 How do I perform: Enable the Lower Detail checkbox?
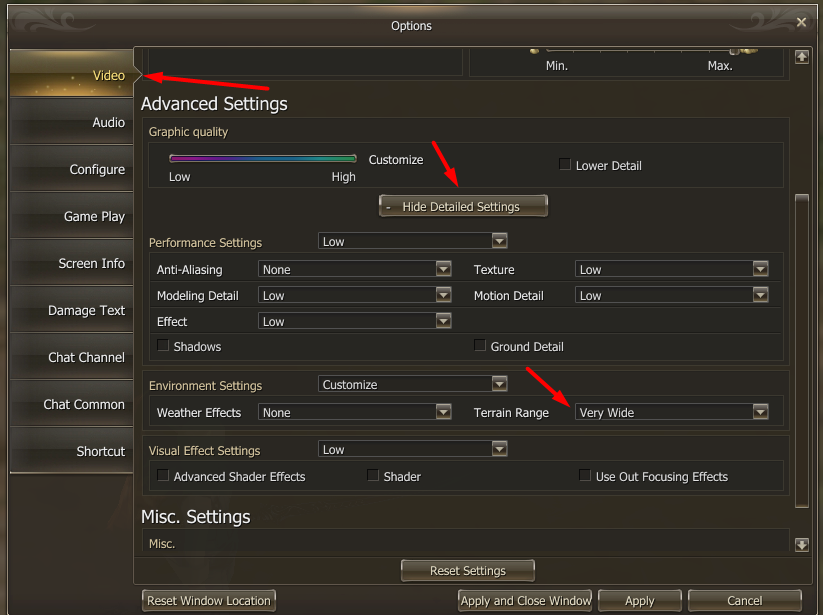(x=565, y=164)
